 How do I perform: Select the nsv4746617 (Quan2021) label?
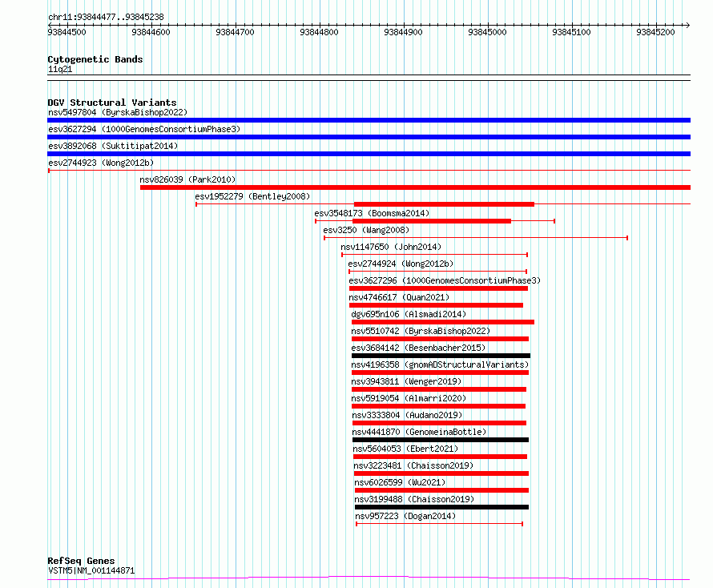point(399,297)
